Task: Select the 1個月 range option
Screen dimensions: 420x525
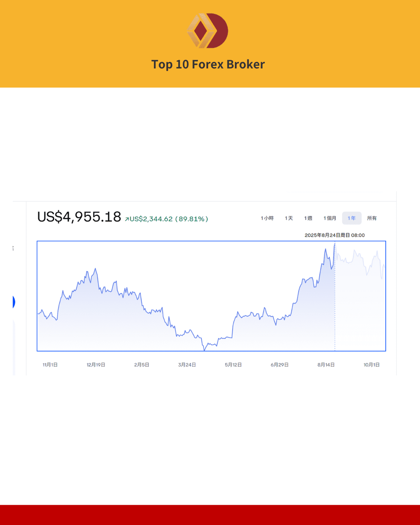Action: click(330, 218)
